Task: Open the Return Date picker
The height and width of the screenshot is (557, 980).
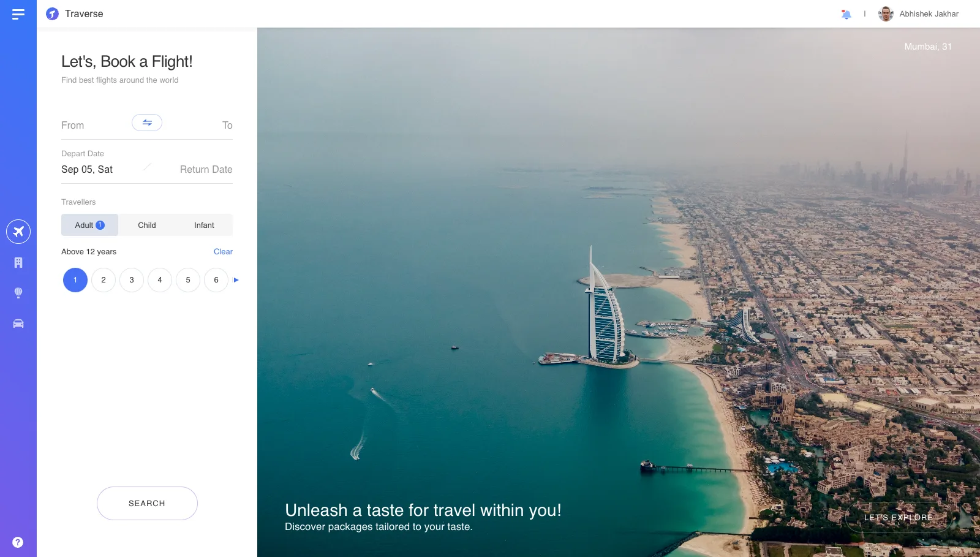Action: coord(206,169)
